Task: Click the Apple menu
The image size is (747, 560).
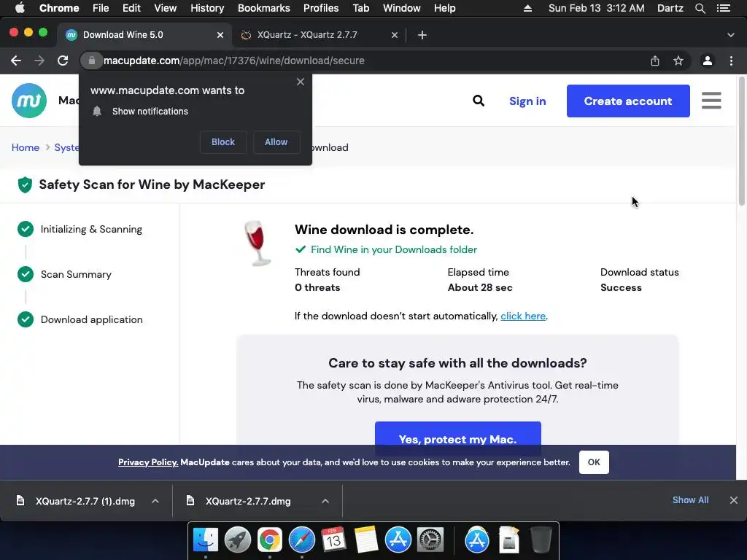Action: click(20, 8)
